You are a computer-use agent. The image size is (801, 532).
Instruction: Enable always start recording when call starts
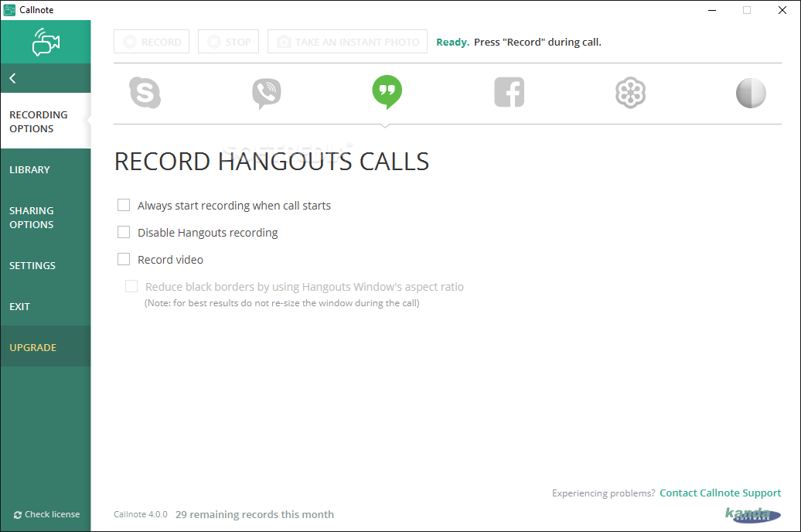click(x=124, y=205)
